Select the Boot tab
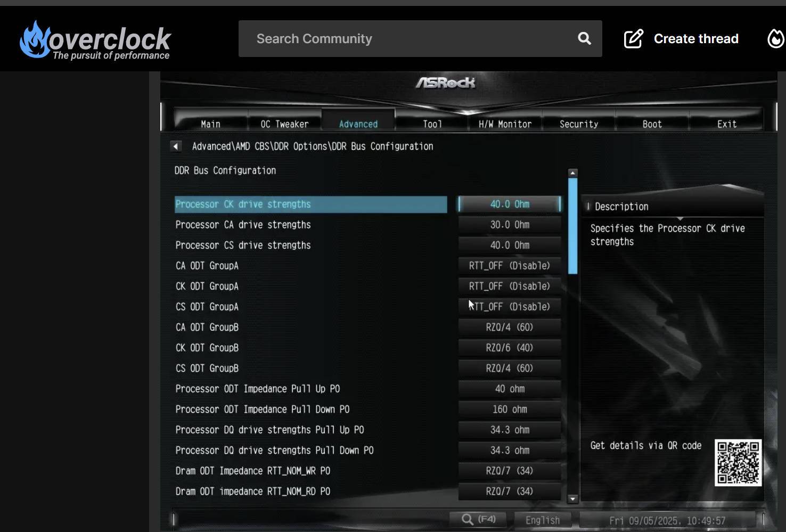 click(x=652, y=124)
